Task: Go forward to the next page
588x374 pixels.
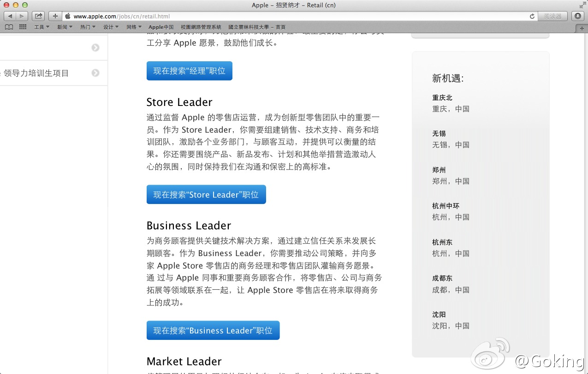Action: point(22,16)
